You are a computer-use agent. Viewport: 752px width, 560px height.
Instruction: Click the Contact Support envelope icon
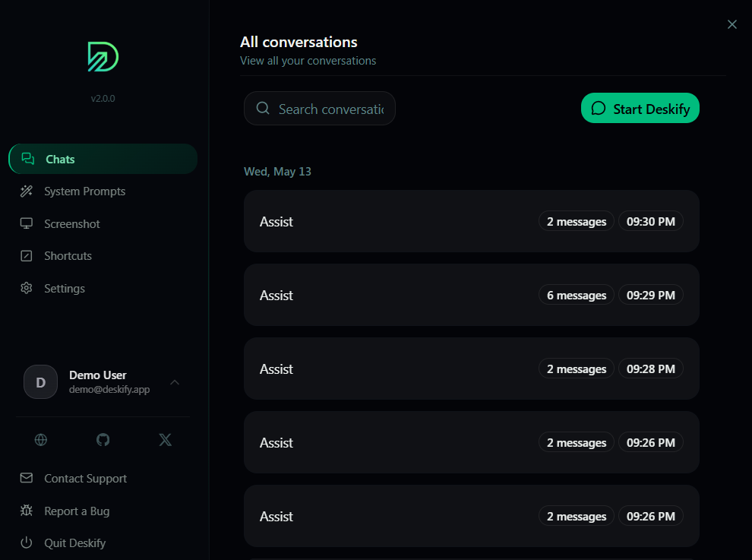tap(27, 478)
